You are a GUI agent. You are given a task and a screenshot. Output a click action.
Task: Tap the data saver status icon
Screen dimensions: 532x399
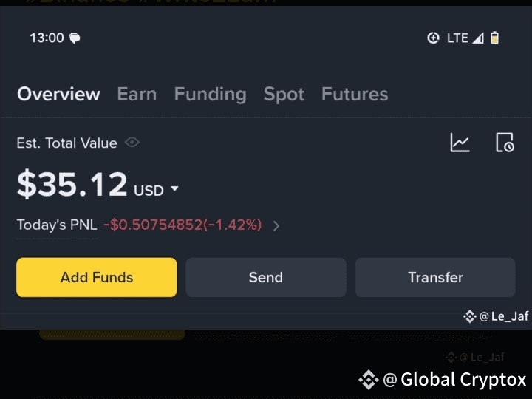click(x=433, y=38)
